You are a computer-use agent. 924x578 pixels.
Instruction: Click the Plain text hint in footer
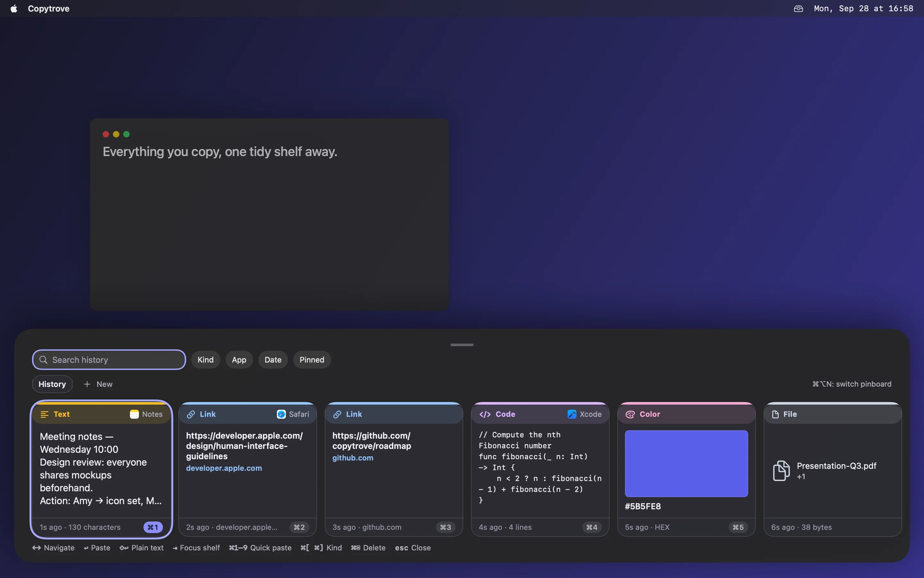pyautogui.click(x=141, y=548)
